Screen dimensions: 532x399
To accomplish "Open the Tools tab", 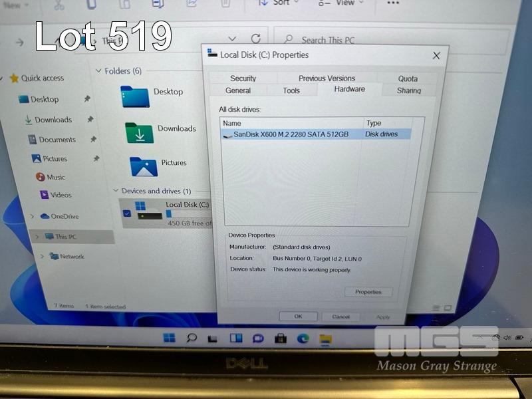I will tap(291, 90).
